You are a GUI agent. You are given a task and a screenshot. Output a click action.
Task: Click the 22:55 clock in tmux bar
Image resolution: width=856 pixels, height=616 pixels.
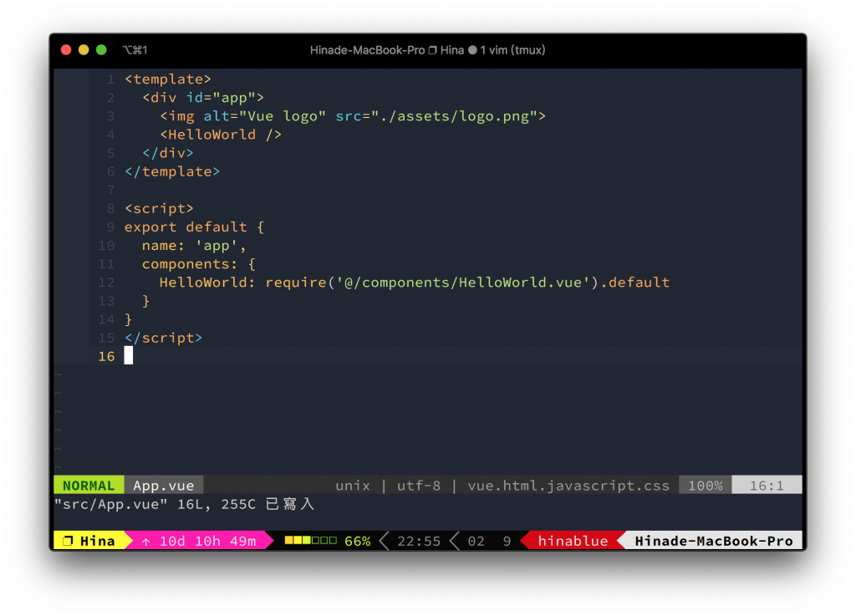pyautogui.click(x=419, y=541)
